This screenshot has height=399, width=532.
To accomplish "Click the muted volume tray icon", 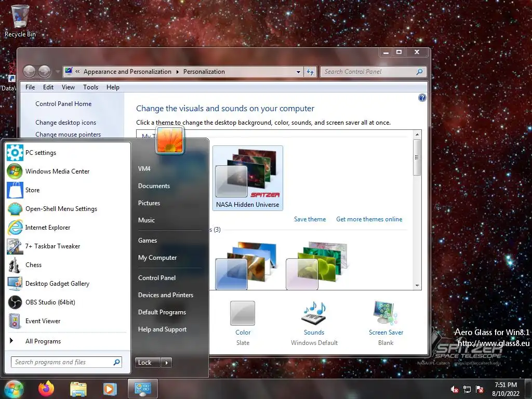I will [455, 390].
